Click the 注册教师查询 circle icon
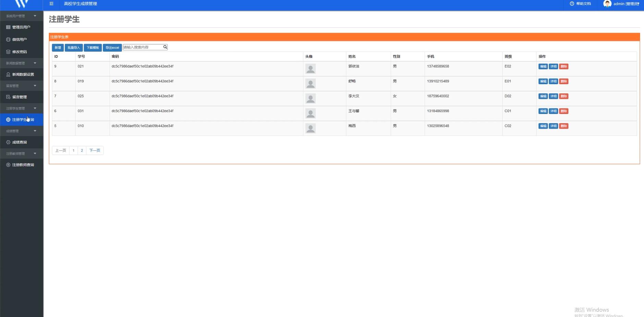The image size is (644, 317). pos(8,165)
